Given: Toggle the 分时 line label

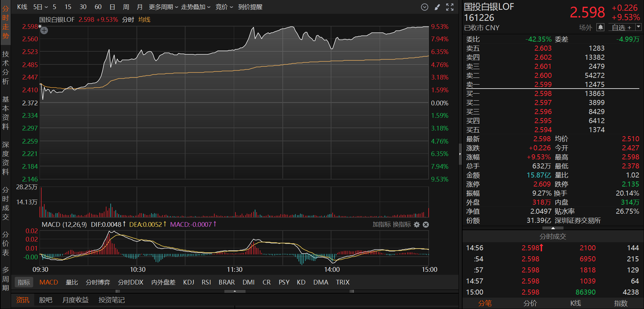Looking at the screenshot, I should [x=128, y=20].
